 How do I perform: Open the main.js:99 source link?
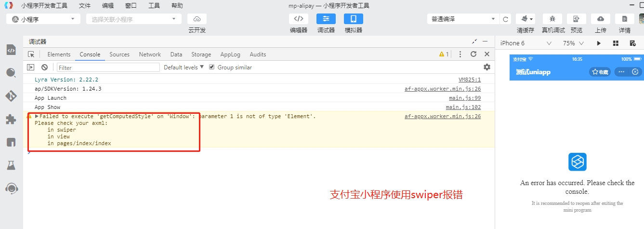(465, 98)
